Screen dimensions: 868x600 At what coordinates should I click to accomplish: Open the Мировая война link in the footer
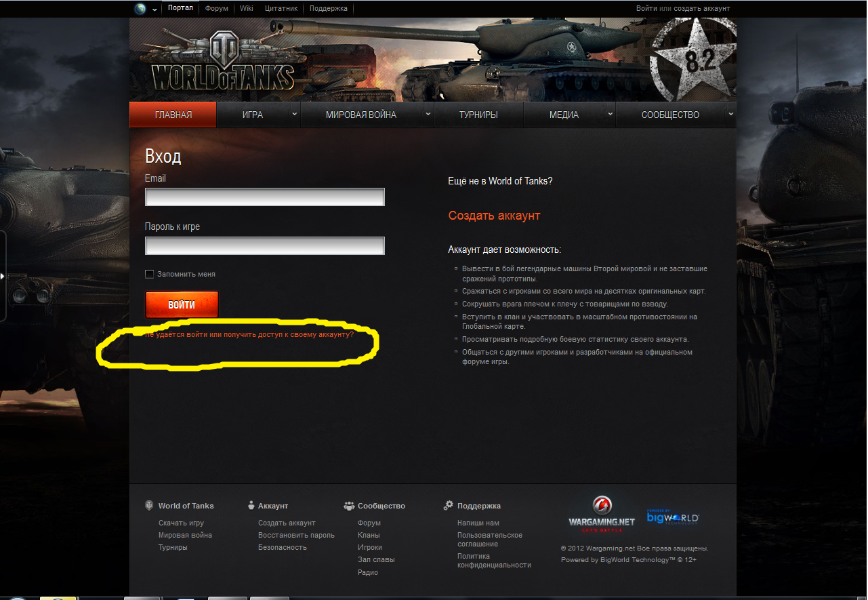click(185, 536)
